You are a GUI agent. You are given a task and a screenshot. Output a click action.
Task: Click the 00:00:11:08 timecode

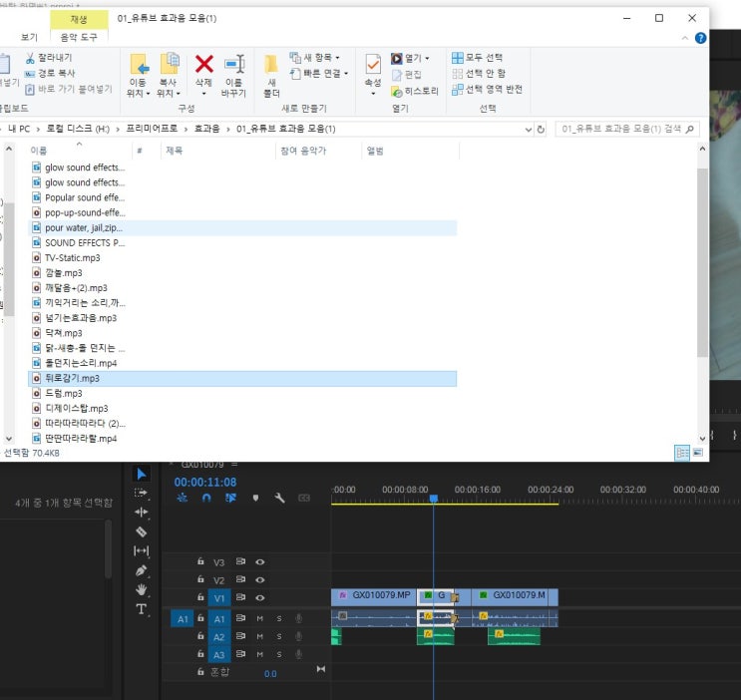tap(205, 482)
